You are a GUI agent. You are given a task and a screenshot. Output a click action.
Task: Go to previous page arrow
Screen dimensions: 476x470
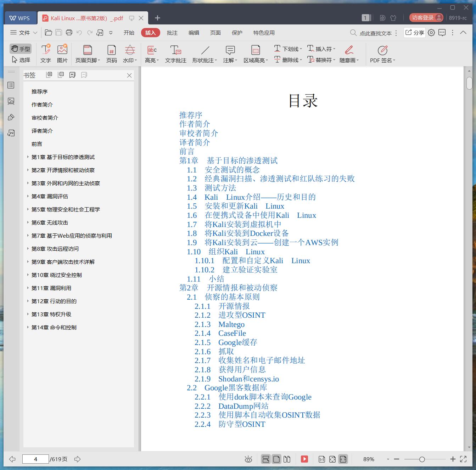pos(12,459)
